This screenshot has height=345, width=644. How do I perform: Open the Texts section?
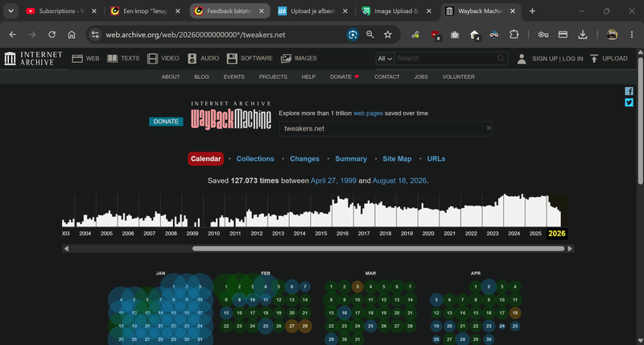[x=123, y=58]
